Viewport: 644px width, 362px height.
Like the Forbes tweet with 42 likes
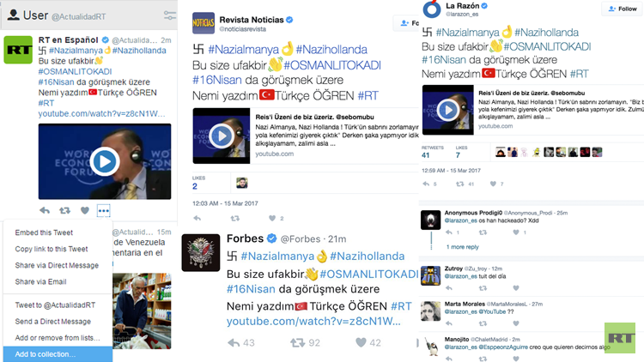(x=353, y=342)
